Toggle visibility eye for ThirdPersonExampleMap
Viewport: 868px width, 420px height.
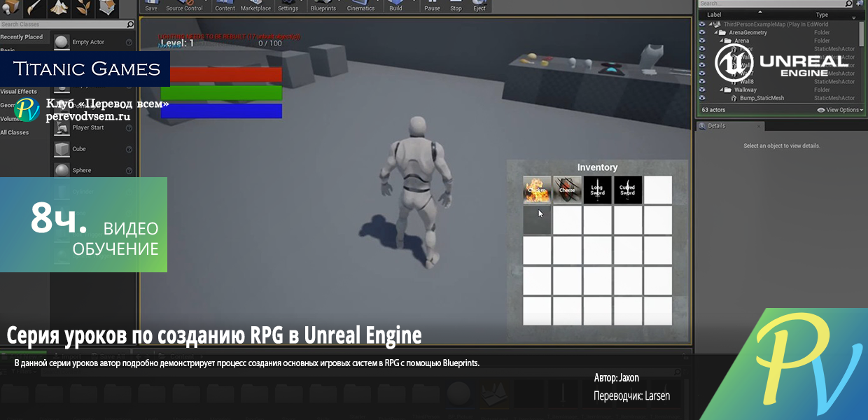click(703, 24)
